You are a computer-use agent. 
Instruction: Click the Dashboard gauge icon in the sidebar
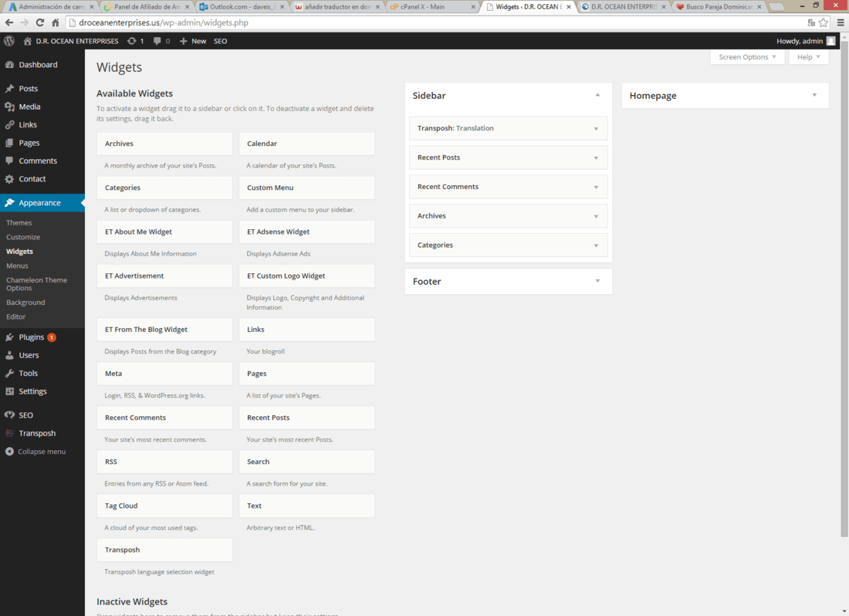pyautogui.click(x=9, y=65)
